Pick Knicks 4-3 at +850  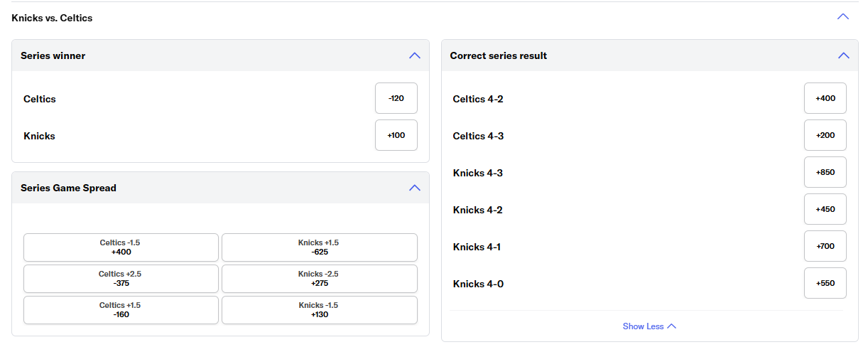pyautogui.click(x=825, y=172)
